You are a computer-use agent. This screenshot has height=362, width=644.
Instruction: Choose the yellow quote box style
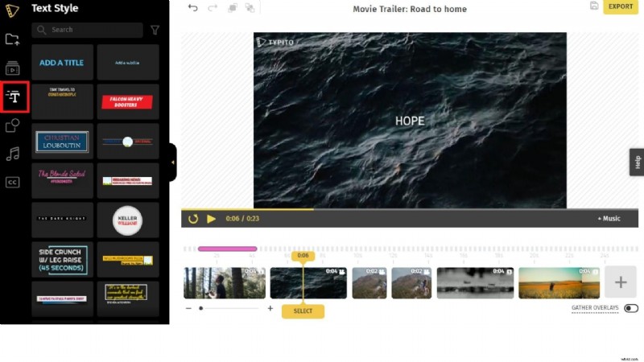128,298
